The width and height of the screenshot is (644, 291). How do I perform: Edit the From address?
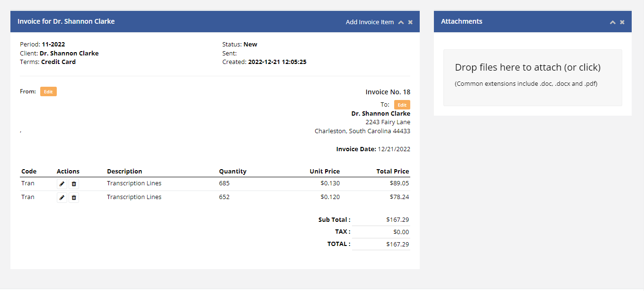(x=48, y=91)
